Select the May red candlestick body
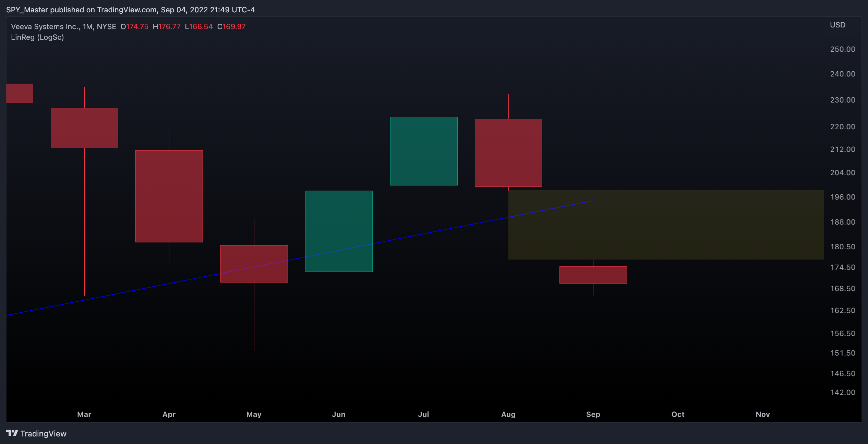868x444 pixels. click(x=254, y=264)
